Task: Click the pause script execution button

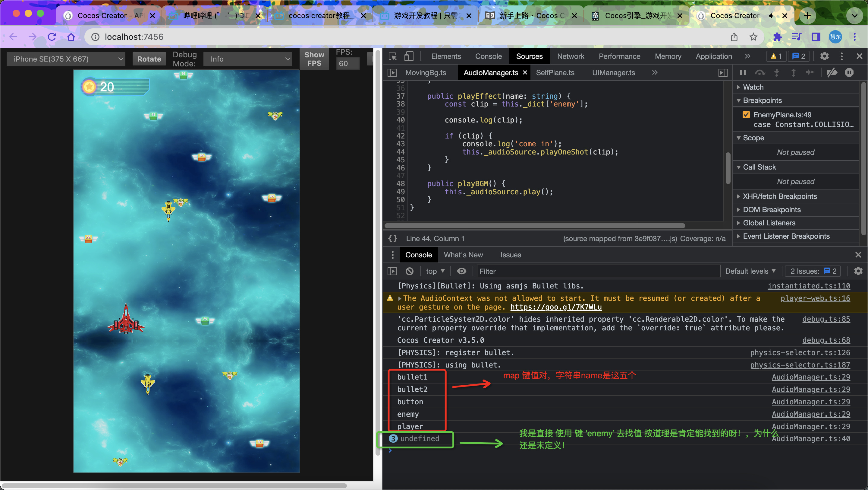Action: [743, 72]
